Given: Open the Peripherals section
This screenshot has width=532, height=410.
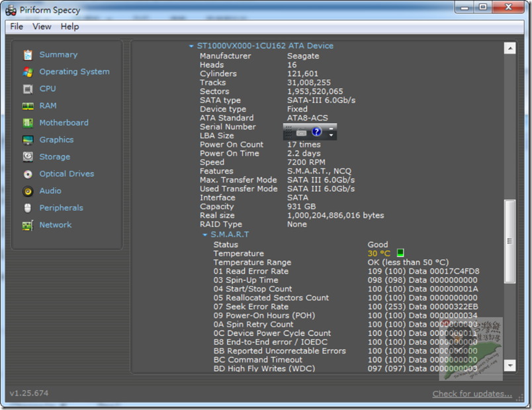Looking at the screenshot, I should 61,208.
